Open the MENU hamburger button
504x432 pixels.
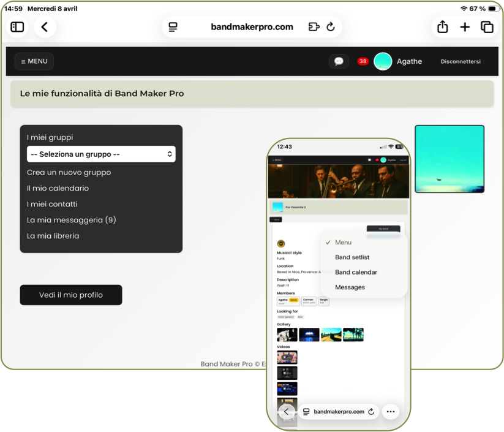(x=34, y=61)
